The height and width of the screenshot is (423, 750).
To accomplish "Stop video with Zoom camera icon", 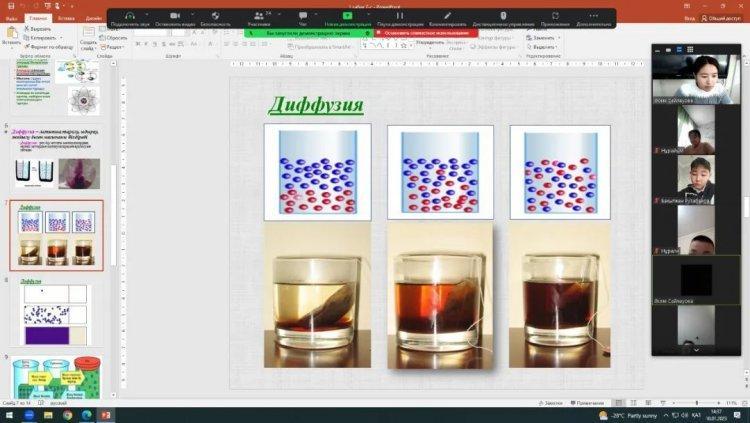I will click(x=175, y=16).
